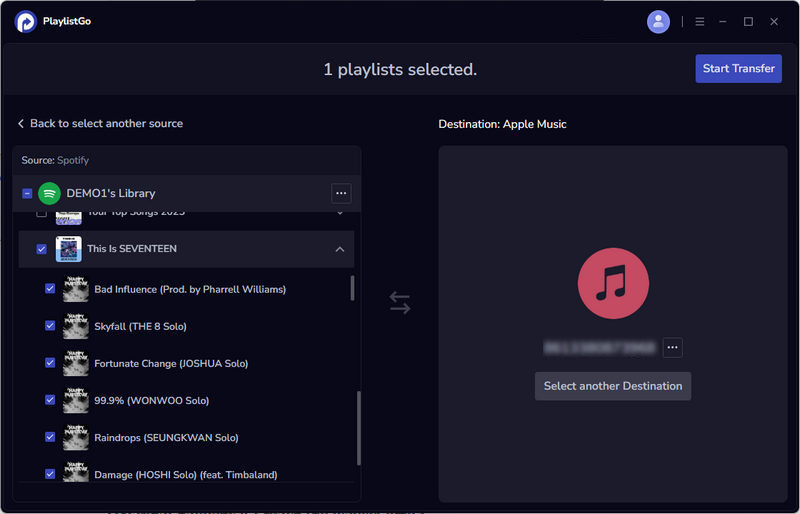This screenshot has width=800, height=514.
Task: Uncheck the Skyfall (THE 8 Solo) checkbox
Action: (x=50, y=326)
